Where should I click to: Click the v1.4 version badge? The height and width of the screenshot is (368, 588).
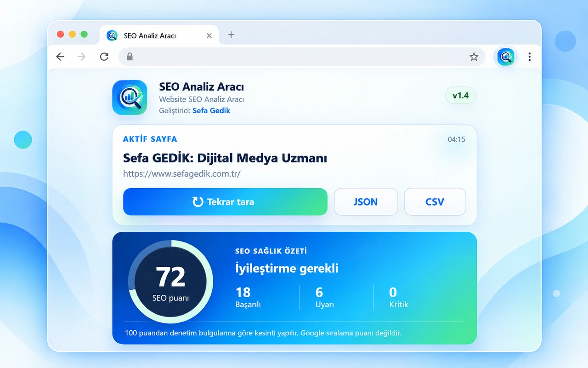(460, 96)
